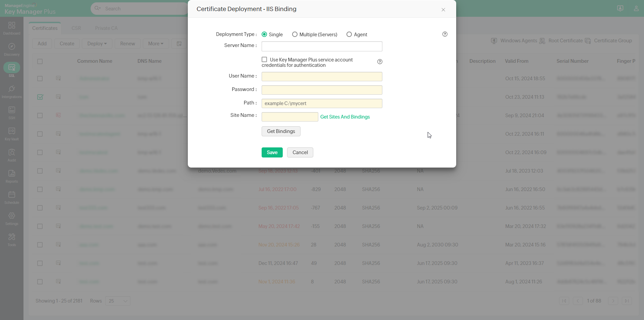Enable Key Manager Plus service account credentials

click(x=264, y=59)
